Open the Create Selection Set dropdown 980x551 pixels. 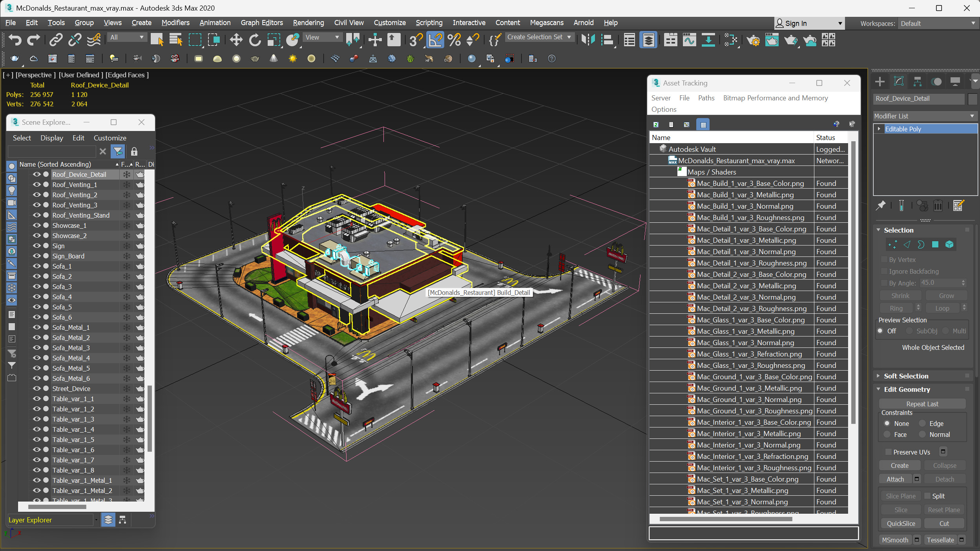[539, 37]
